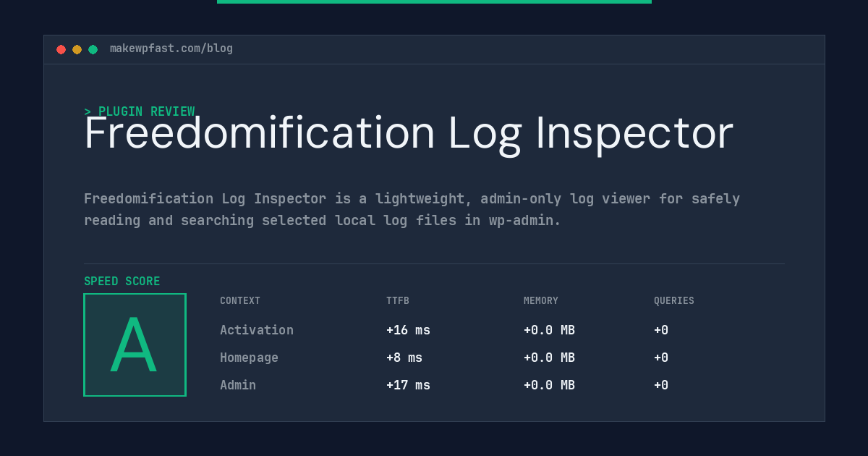The image size is (868, 456).
Task: Click the '> PLUGIN REVIEW' label
Action: coord(140,111)
